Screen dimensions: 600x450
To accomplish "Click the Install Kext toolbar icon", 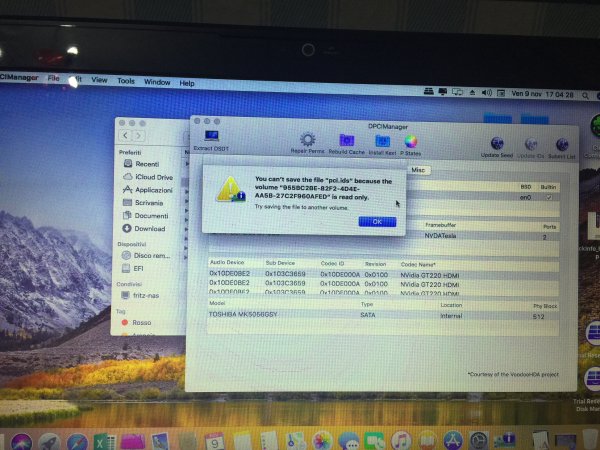I will click(x=382, y=141).
